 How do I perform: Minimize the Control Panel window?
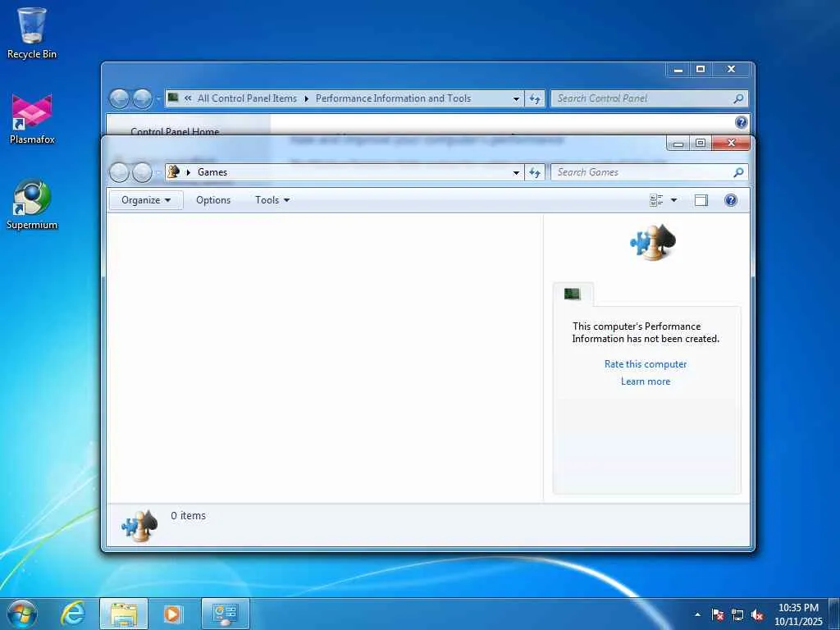pyautogui.click(x=678, y=69)
